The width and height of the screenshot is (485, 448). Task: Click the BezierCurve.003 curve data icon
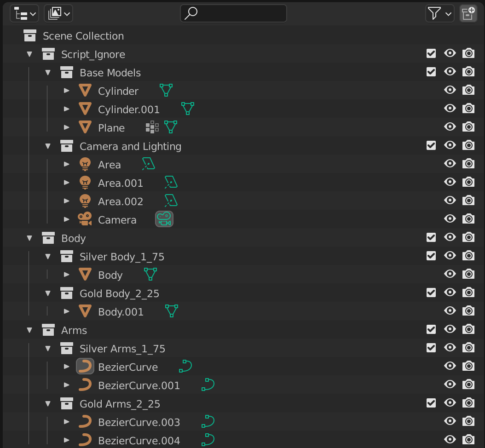click(x=208, y=421)
